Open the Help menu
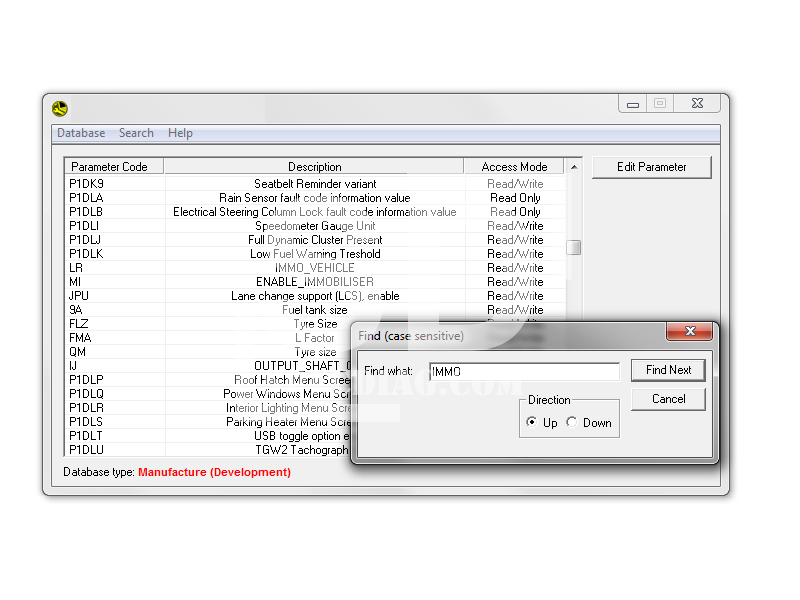This screenshot has width=800, height=600. pyautogui.click(x=180, y=133)
